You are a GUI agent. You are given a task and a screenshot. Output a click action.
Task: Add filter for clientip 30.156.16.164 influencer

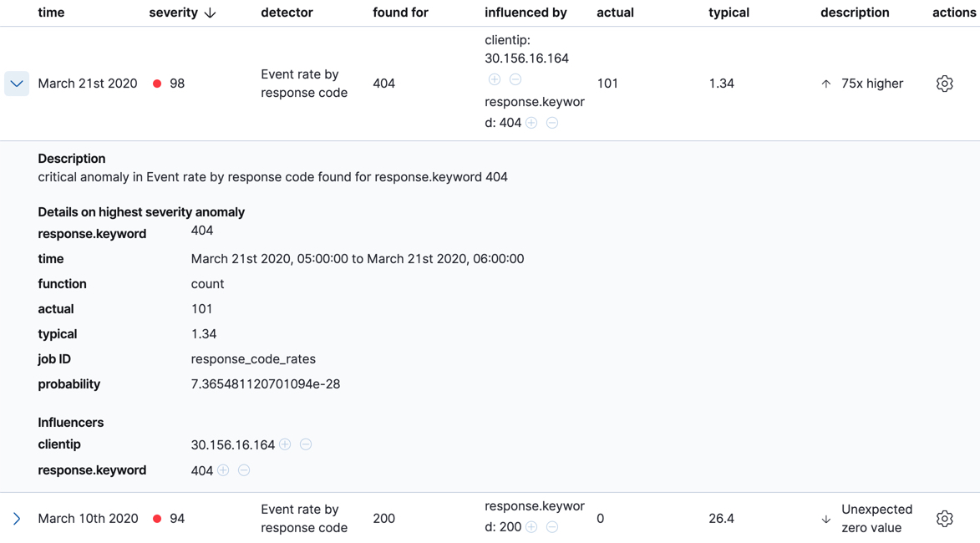pyautogui.click(x=495, y=79)
